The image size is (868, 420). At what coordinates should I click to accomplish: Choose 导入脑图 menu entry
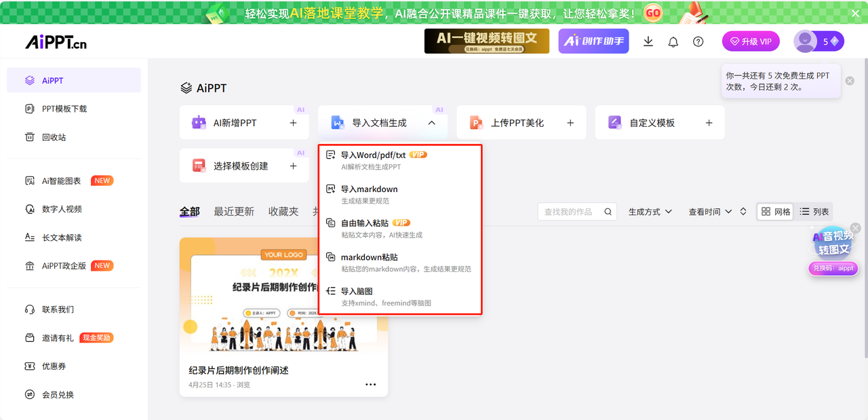[x=400, y=297]
